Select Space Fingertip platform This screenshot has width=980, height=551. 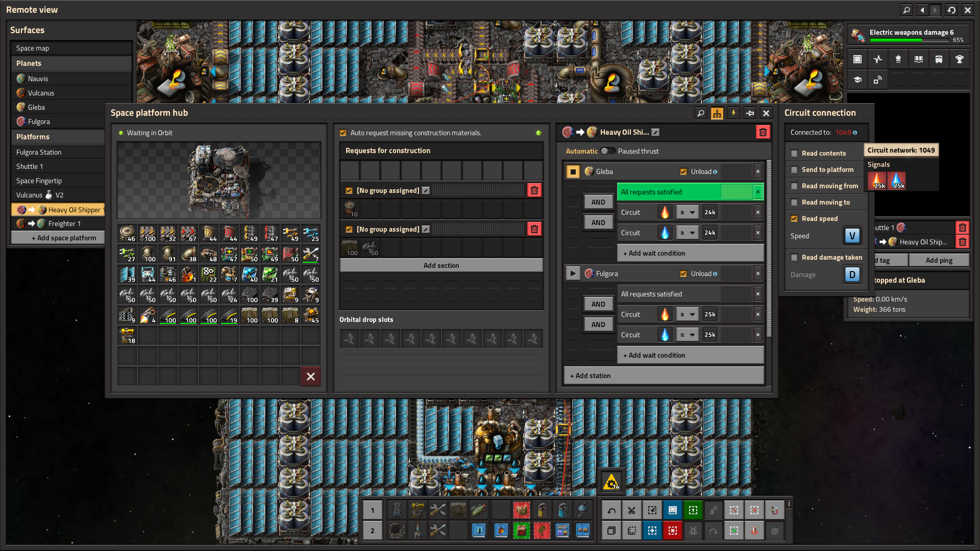tap(58, 181)
